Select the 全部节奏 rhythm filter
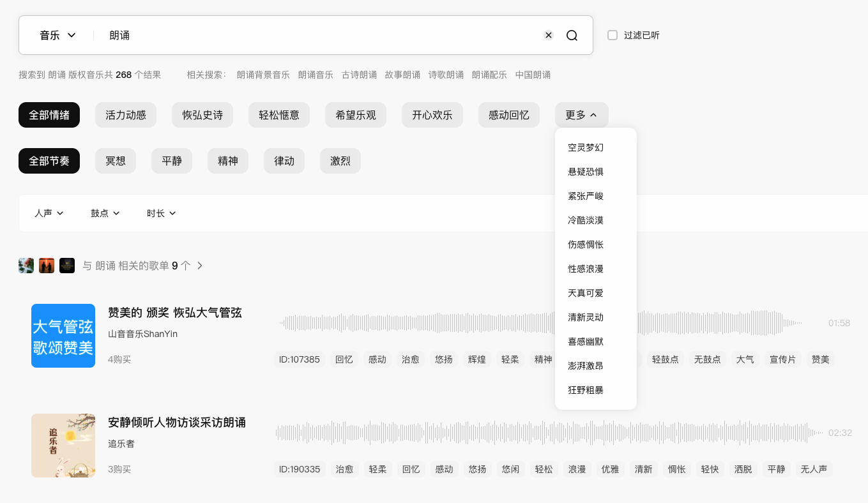 [x=49, y=161]
